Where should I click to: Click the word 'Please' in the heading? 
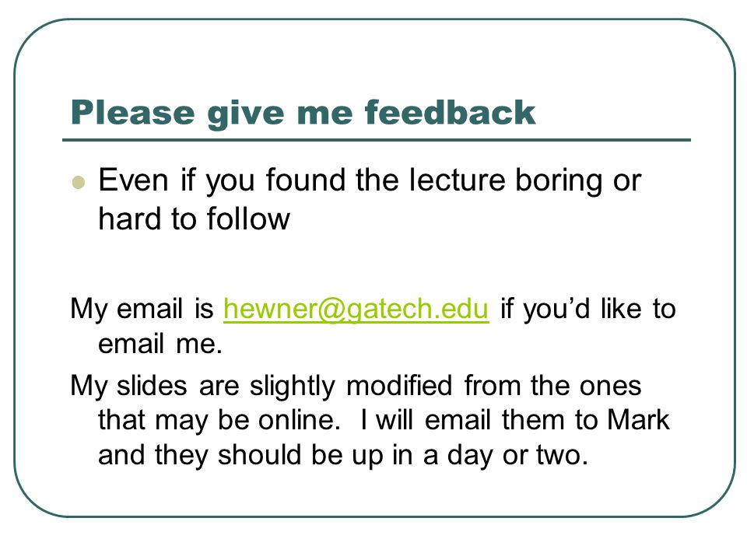click(132, 112)
